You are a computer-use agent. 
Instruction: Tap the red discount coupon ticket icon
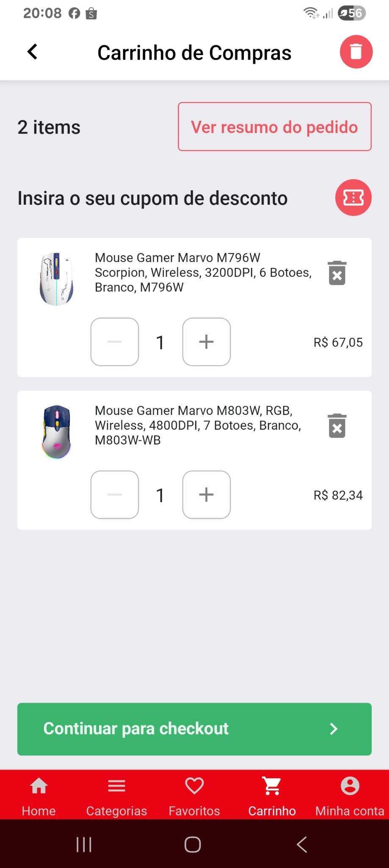click(x=353, y=198)
